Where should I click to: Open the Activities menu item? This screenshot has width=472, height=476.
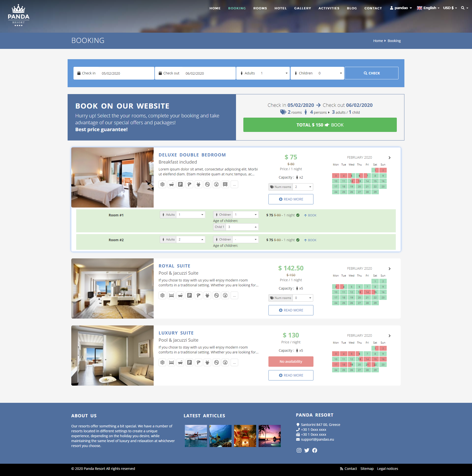(329, 8)
